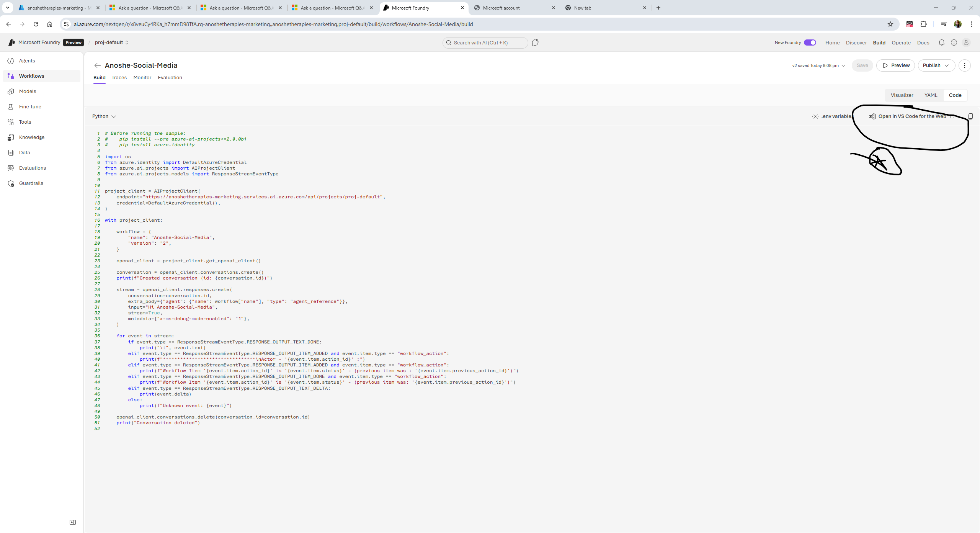Switch to the Traces tab
Viewport: 980px width, 533px height.
point(119,77)
